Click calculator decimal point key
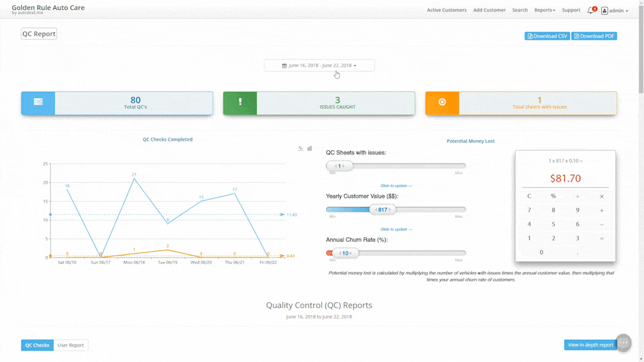 pos(578,253)
